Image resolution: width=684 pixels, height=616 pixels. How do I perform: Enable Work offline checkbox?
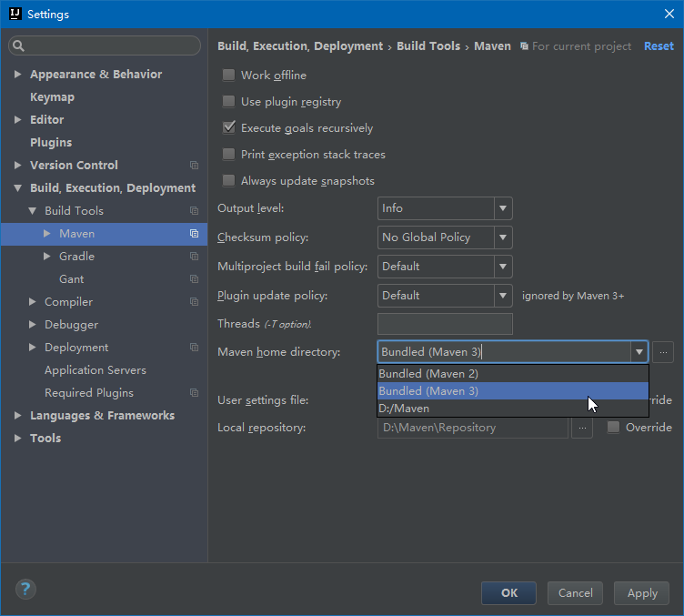pos(228,75)
